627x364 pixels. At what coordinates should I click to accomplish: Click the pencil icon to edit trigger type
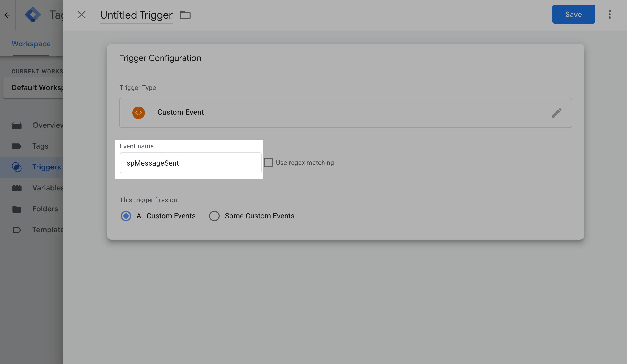[557, 113]
